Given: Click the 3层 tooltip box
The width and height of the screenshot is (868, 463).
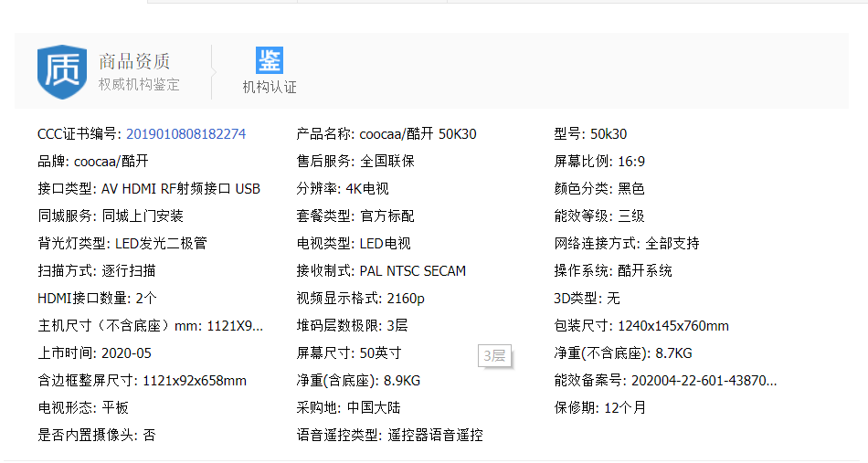Looking at the screenshot, I should pos(494,355).
